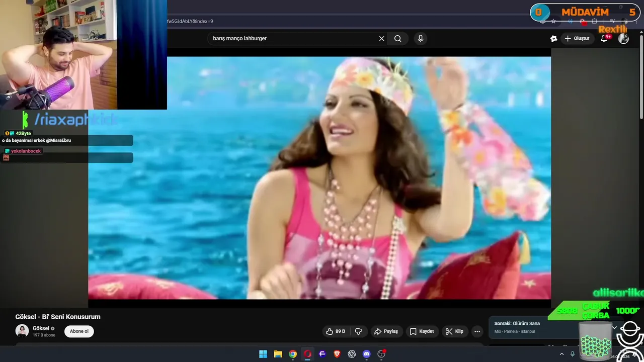Open the purple F app in the taskbar
The width and height of the screenshot is (644, 362).
coord(323,354)
